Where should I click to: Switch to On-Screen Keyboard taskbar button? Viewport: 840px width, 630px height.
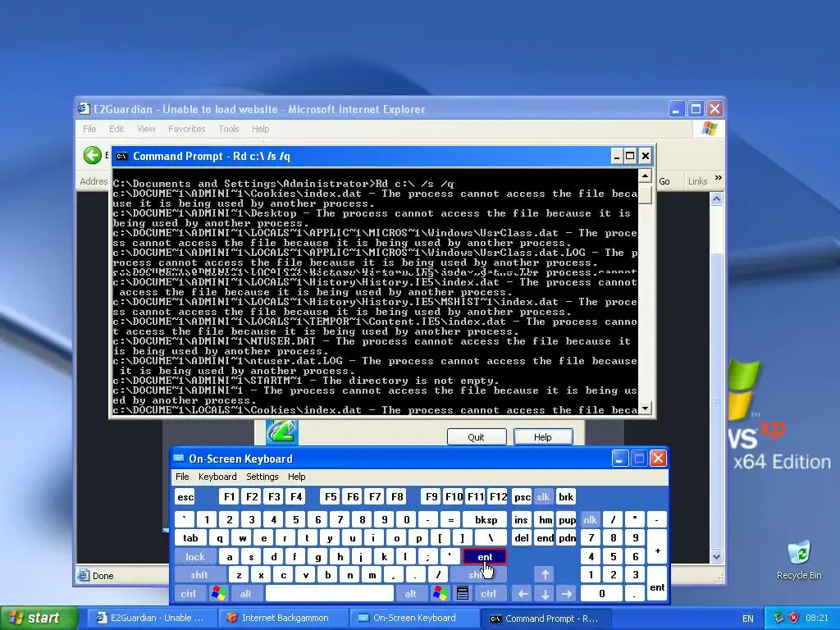(413, 618)
